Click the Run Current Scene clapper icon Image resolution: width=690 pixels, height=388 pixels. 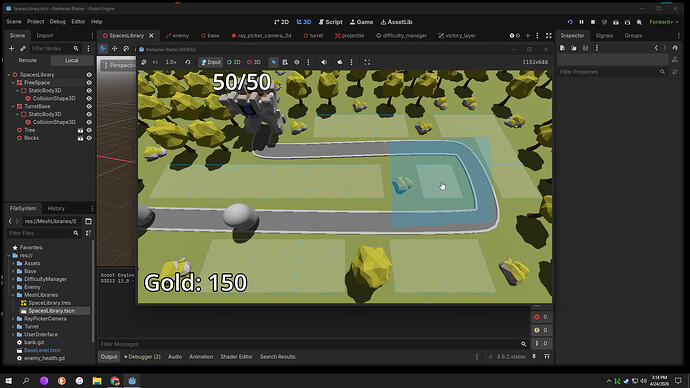pos(616,22)
